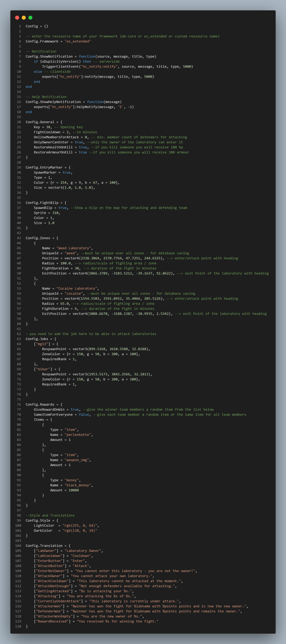This screenshot has width=286, height=644.
Task: Click the opening brace of Config.Zones
Action: point(57,238)
